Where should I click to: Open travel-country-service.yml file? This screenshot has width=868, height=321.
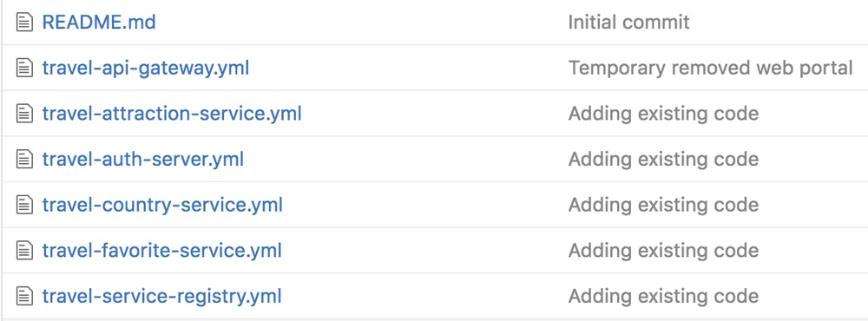(162, 206)
